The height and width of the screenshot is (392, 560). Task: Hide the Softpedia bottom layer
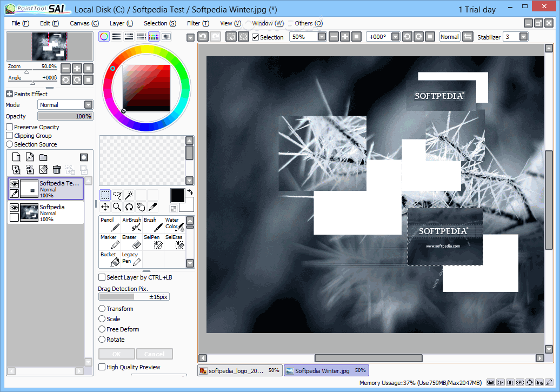[14, 208]
